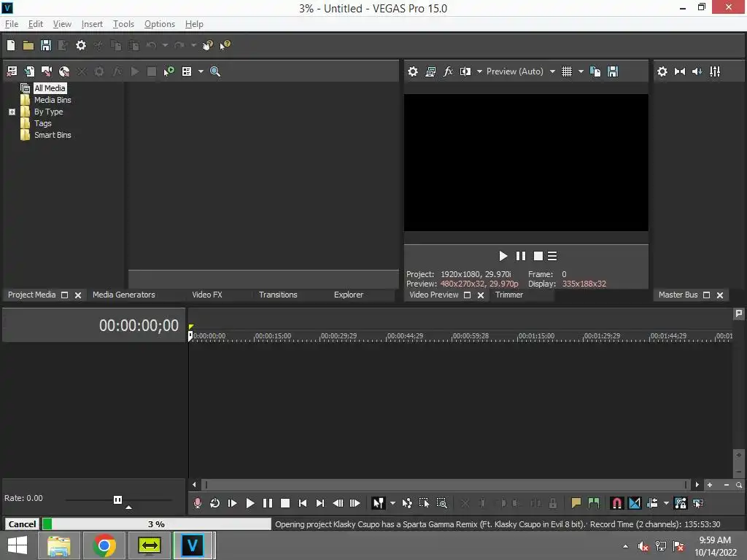Open the Redo history dropdown arrow
Screen dimensions: 747x560
coord(193,45)
